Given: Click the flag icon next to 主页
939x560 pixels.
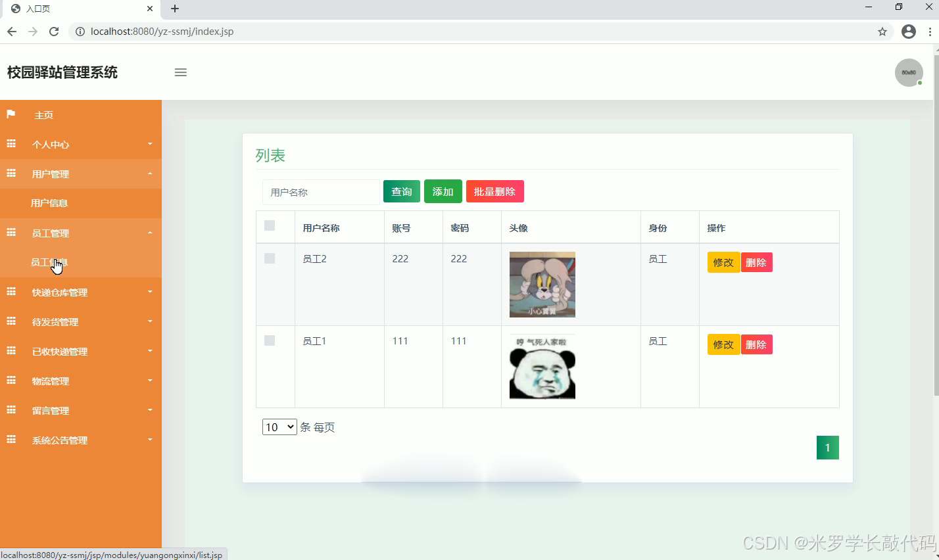Looking at the screenshot, I should click(11, 114).
